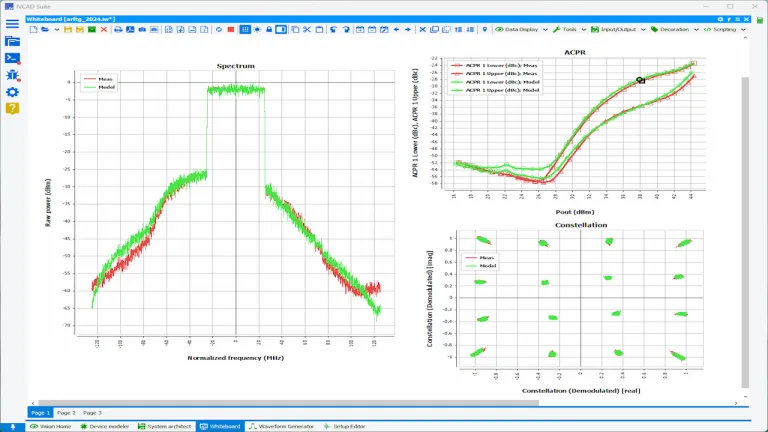Open the Decoration menu
This screenshot has height=432, width=768.
[670, 29]
